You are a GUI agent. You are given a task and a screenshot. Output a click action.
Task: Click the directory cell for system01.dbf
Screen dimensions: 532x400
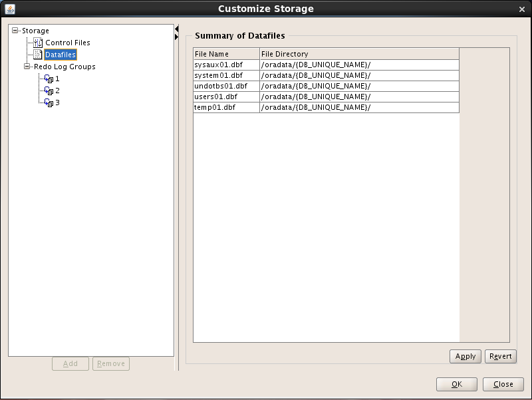pos(359,75)
